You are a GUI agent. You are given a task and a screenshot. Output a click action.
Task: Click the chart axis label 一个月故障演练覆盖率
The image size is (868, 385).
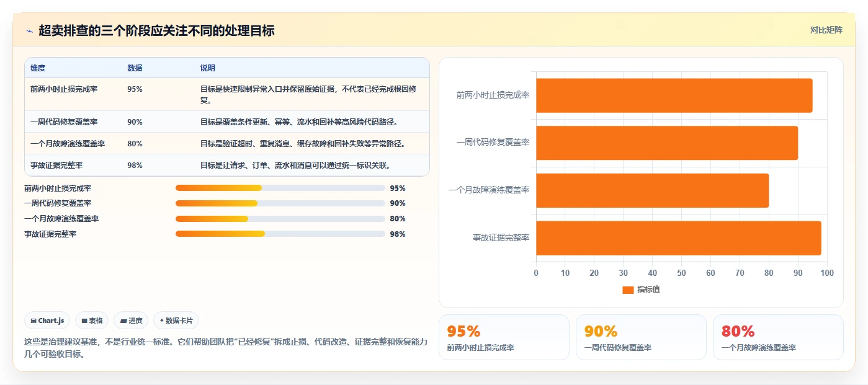tap(489, 190)
